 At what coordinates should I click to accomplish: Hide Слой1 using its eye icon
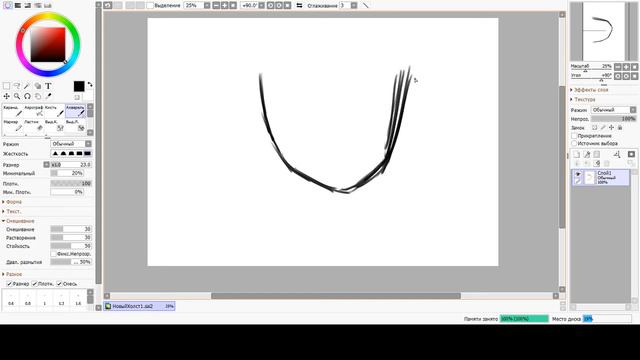click(578, 174)
